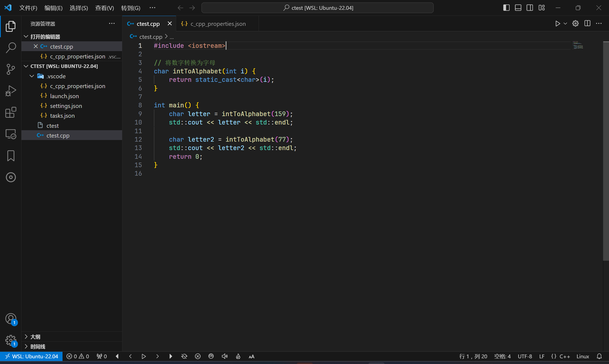Open the 文件(F) menu

coord(28,8)
